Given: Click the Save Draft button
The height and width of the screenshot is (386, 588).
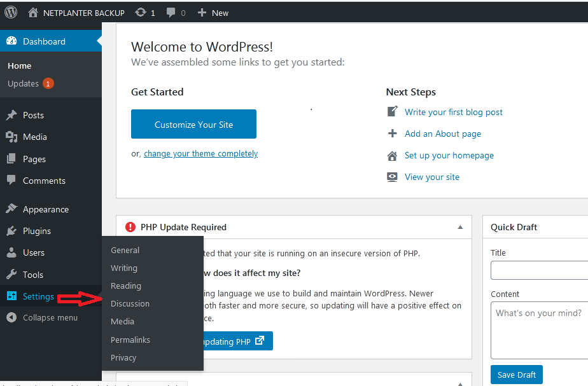Looking at the screenshot, I should [516, 375].
